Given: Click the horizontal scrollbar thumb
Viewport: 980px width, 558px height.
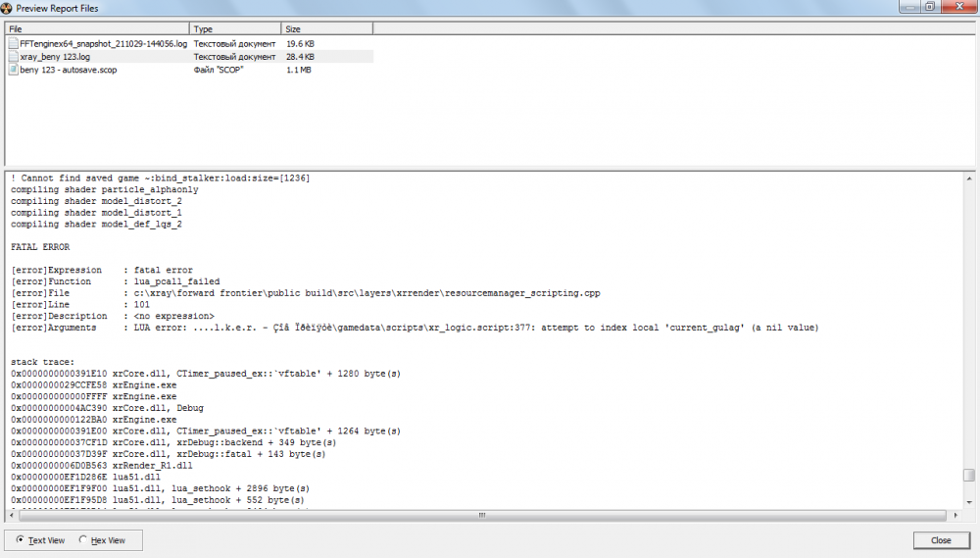Looking at the screenshot, I should [x=482, y=516].
